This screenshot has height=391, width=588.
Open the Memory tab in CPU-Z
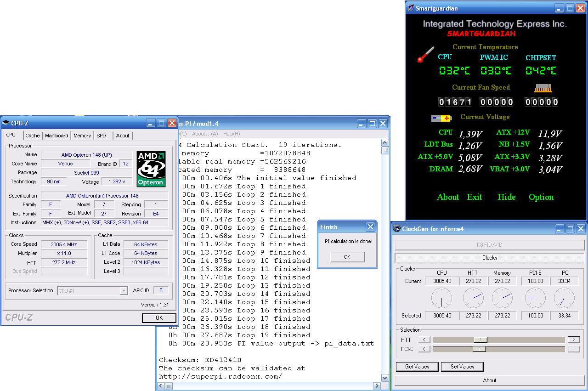coord(82,136)
